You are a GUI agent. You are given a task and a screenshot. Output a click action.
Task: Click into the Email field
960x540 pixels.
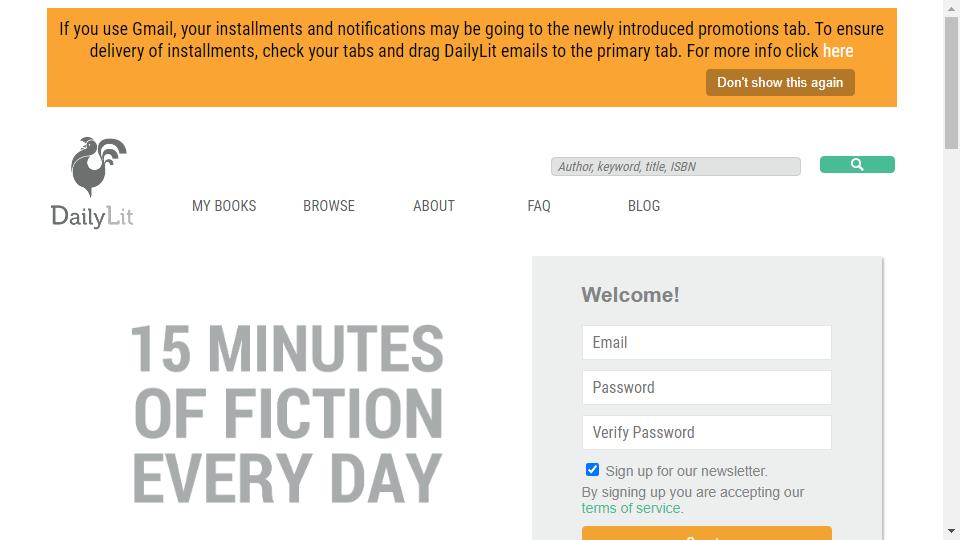[706, 343]
